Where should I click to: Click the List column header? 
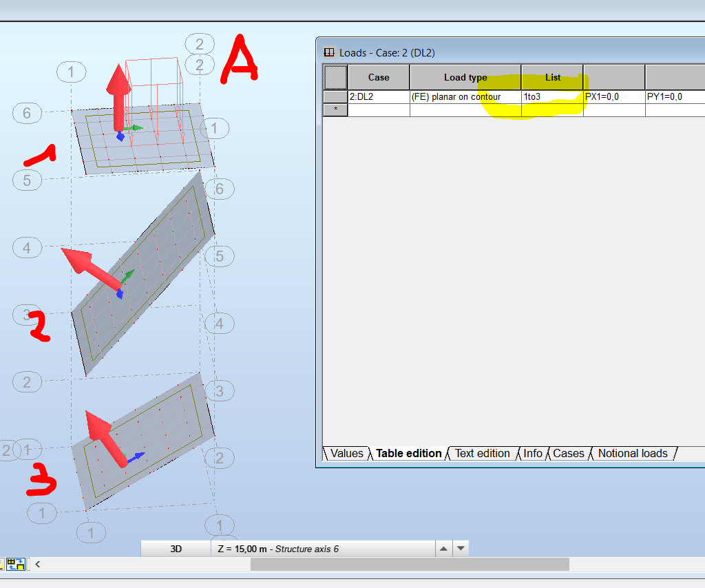553,77
